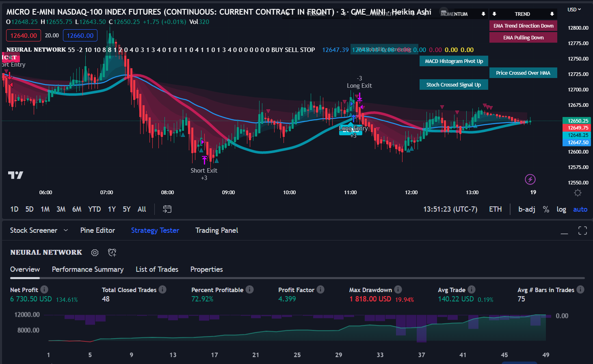Expand the Stock Screener dropdown
593x364 pixels.
coord(66,230)
